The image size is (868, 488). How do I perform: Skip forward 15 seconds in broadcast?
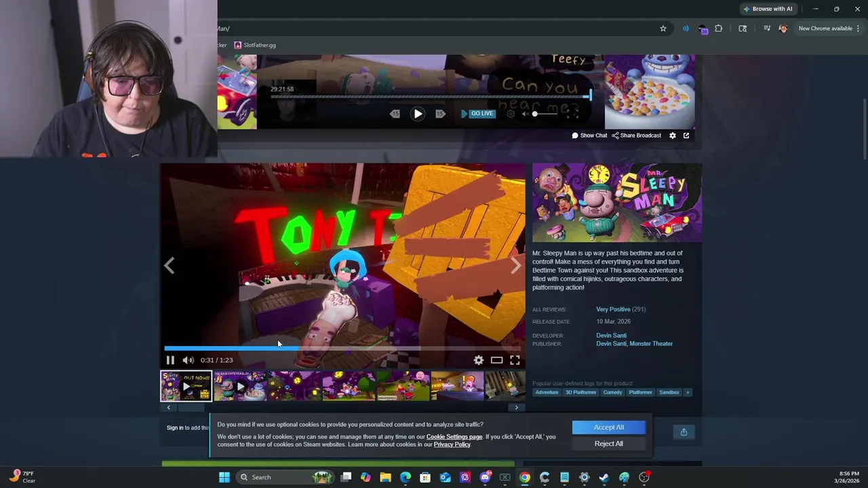440,114
